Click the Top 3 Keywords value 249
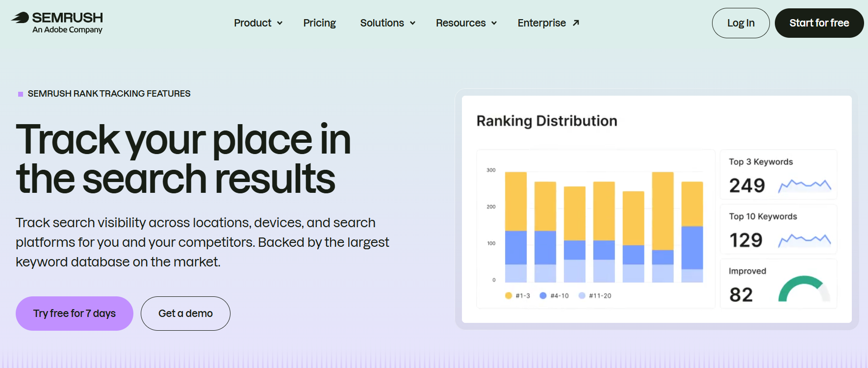Screen dimensions: 868x368 [747, 185]
